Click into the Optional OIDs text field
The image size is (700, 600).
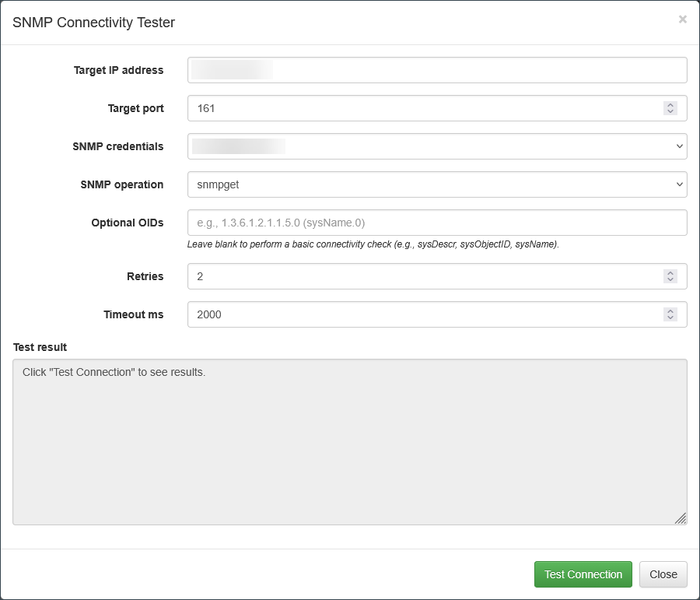[x=437, y=223]
